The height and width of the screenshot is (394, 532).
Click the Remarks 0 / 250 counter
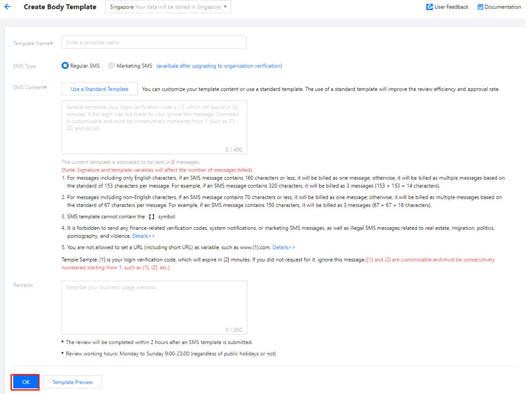click(234, 330)
